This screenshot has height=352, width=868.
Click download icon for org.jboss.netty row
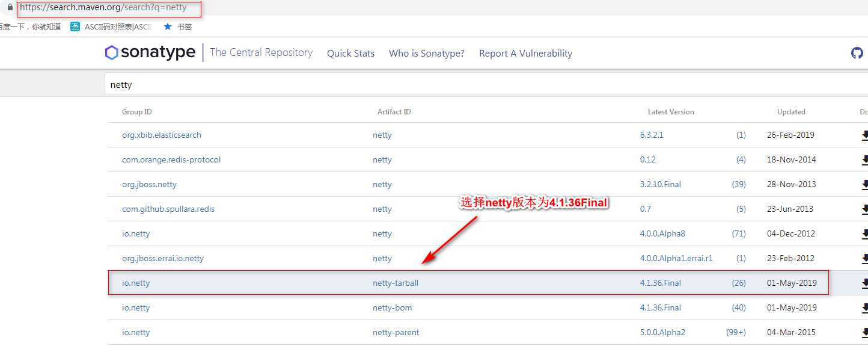864,185
